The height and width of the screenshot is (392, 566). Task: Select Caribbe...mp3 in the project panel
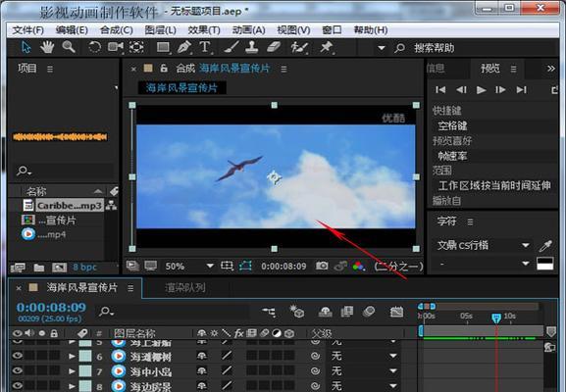[70, 206]
